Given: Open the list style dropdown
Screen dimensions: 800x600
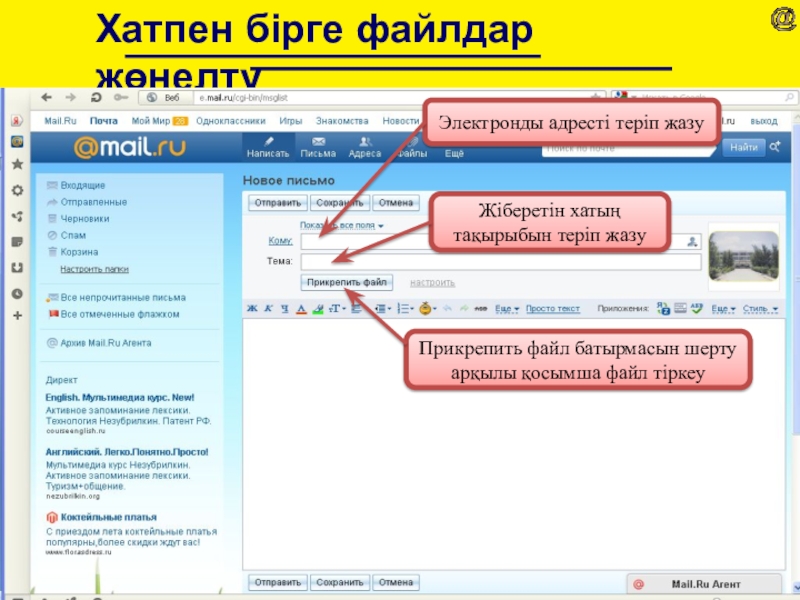Looking at the screenshot, I should click(x=405, y=309).
